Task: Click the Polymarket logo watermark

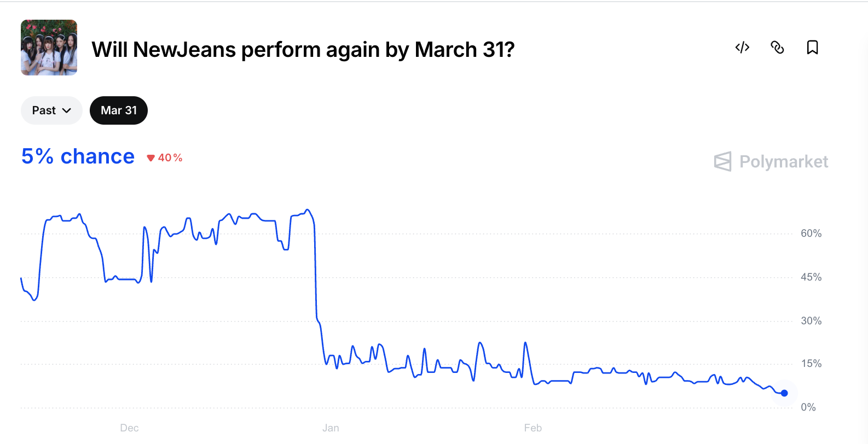Action: pyautogui.click(x=722, y=161)
